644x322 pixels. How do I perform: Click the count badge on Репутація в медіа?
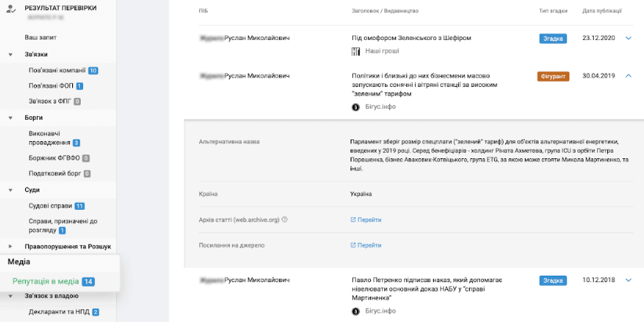(89, 281)
